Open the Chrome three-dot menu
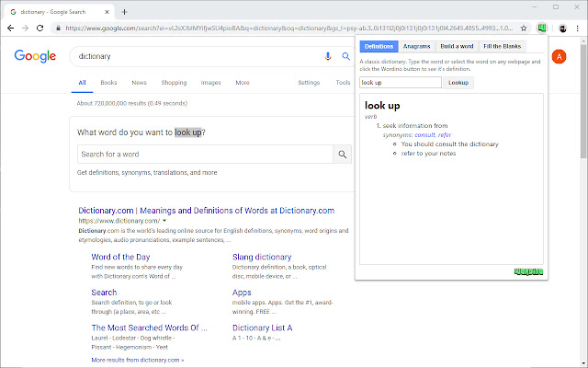588x368 pixels. tap(578, 29)
